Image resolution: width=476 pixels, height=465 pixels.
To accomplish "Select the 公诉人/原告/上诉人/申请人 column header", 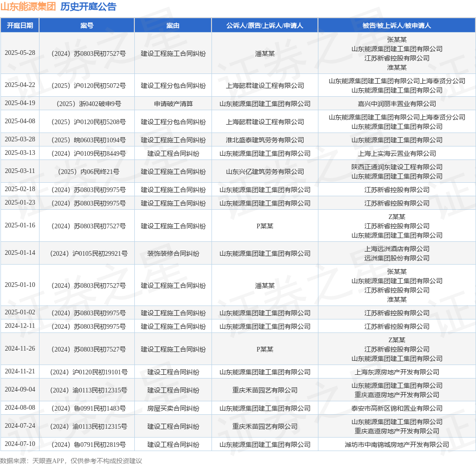I will pos(264,26).
